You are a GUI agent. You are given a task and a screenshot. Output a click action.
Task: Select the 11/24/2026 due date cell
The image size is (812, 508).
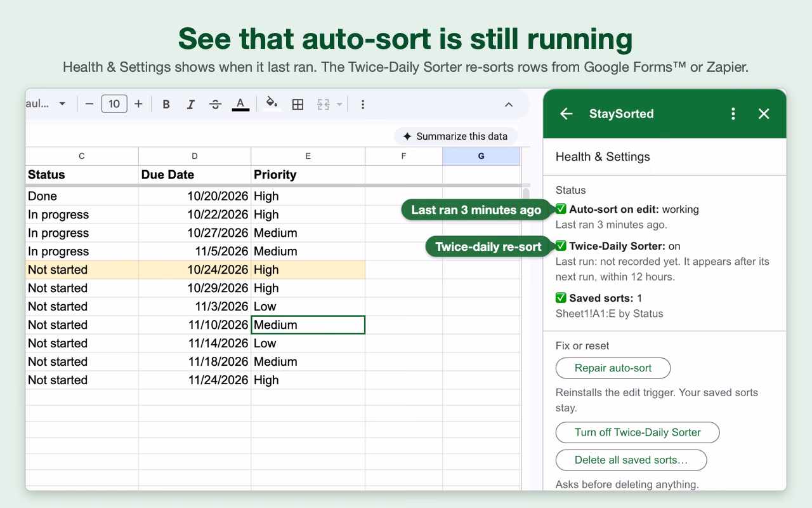click(x=195, y=380)
